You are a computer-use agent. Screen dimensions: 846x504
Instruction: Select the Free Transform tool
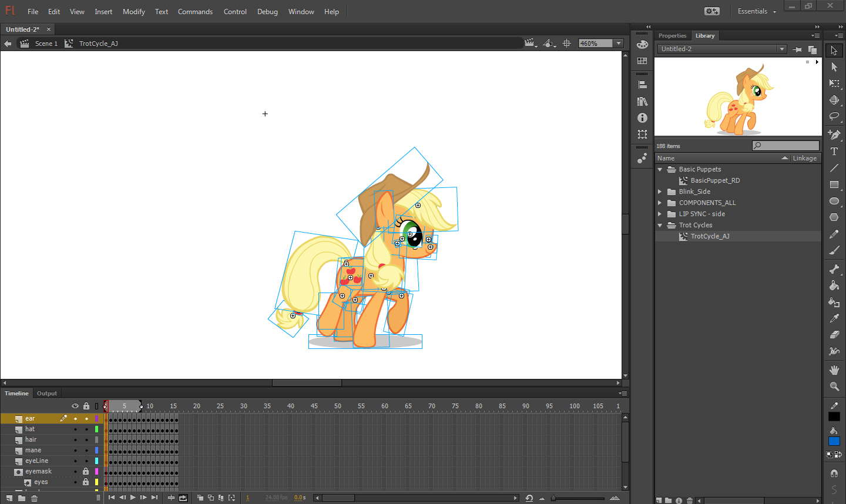tap(834, 83)
